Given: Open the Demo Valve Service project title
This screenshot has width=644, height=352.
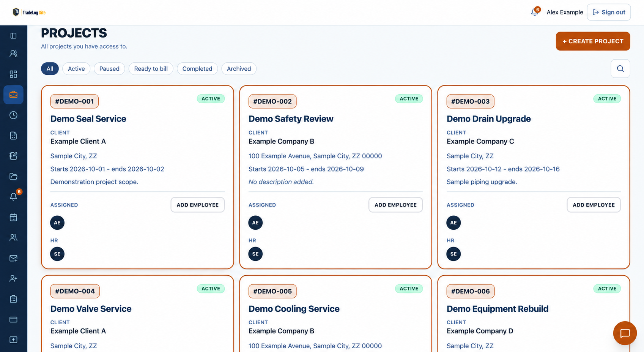Looking at the screenshot, I should coord(91,309).
